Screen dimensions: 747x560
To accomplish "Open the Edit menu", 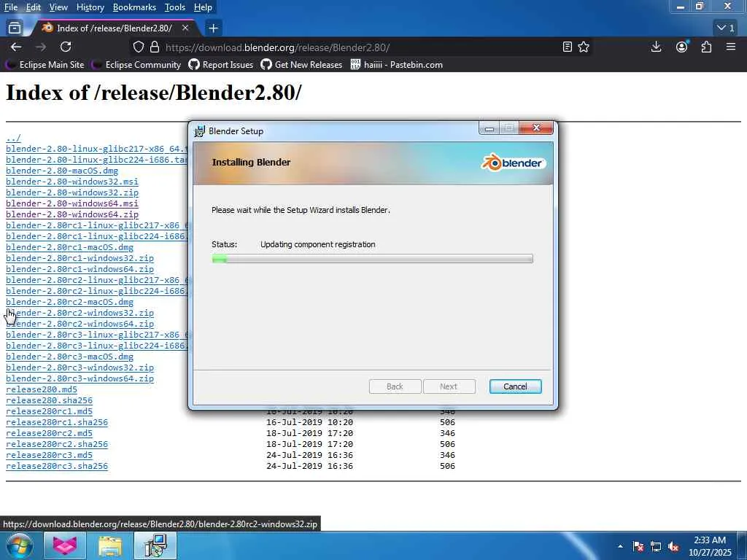I will click(x=33, y=7).
